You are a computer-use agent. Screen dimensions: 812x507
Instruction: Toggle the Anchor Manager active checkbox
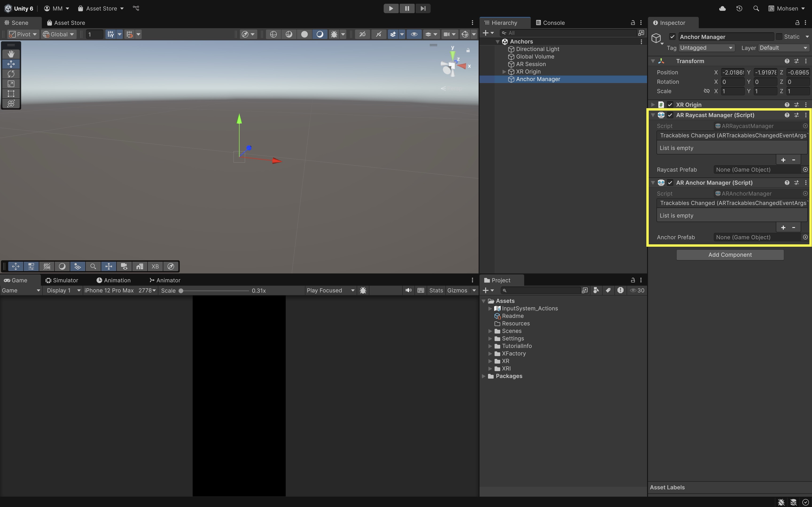click(x=672, y=37)
